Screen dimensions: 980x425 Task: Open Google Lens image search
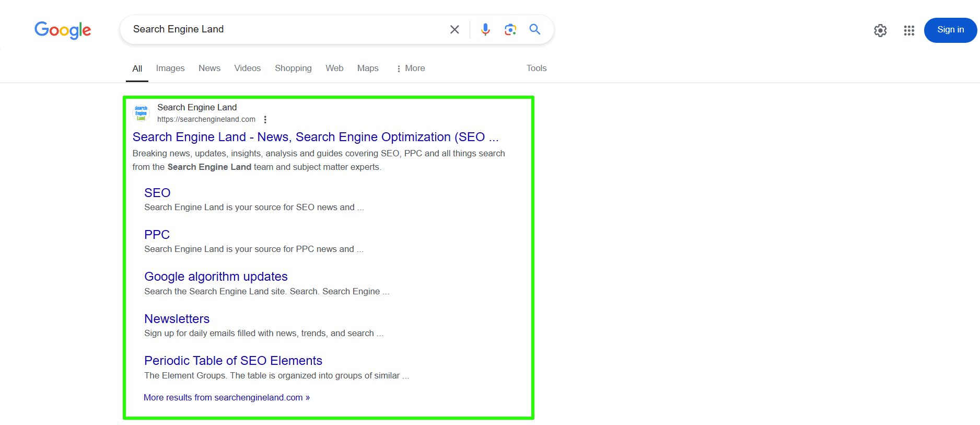point(510,29)
